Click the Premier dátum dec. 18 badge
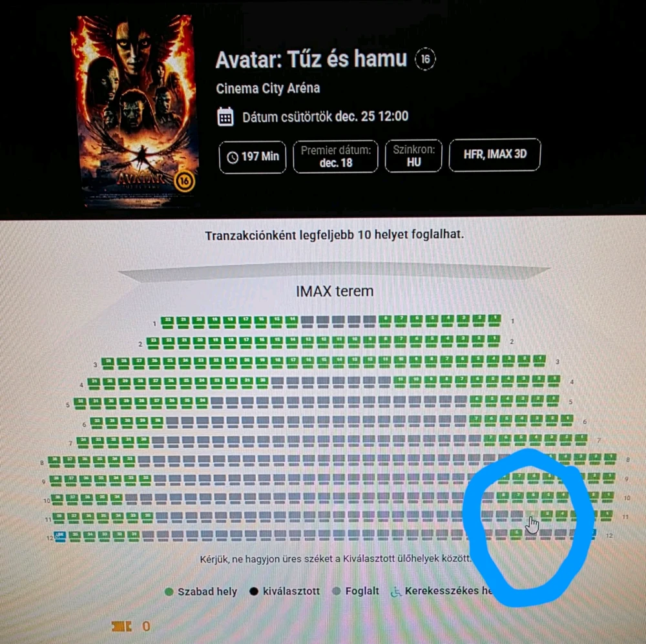The image size is (646, 644). point(335,156)
